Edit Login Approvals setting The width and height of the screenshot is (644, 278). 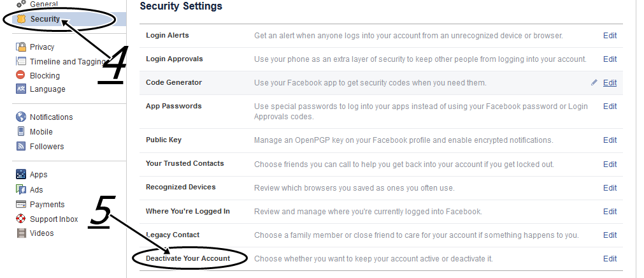[x=610, y=59]
